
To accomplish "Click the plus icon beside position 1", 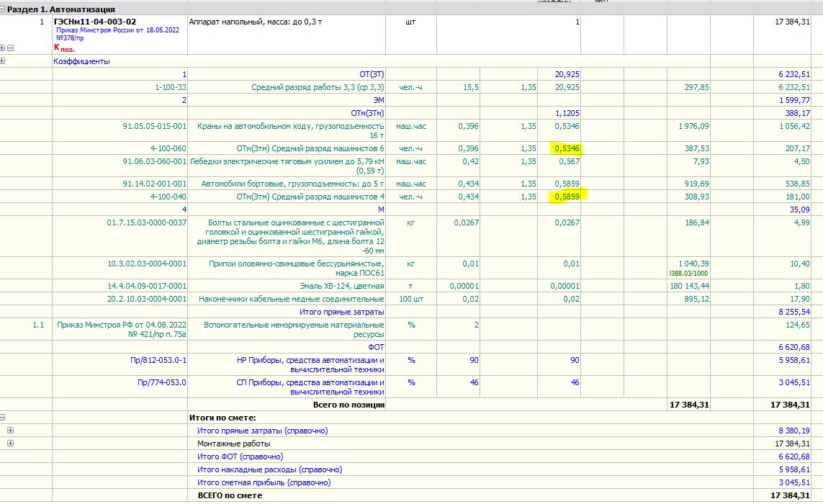I will tap(4, 48).
